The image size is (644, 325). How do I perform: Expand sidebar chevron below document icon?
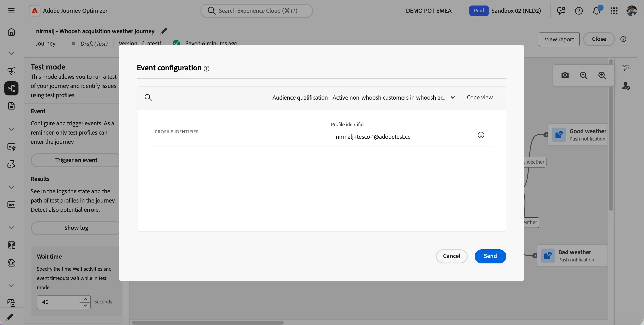pyautogui.click(x=11, y=129)
